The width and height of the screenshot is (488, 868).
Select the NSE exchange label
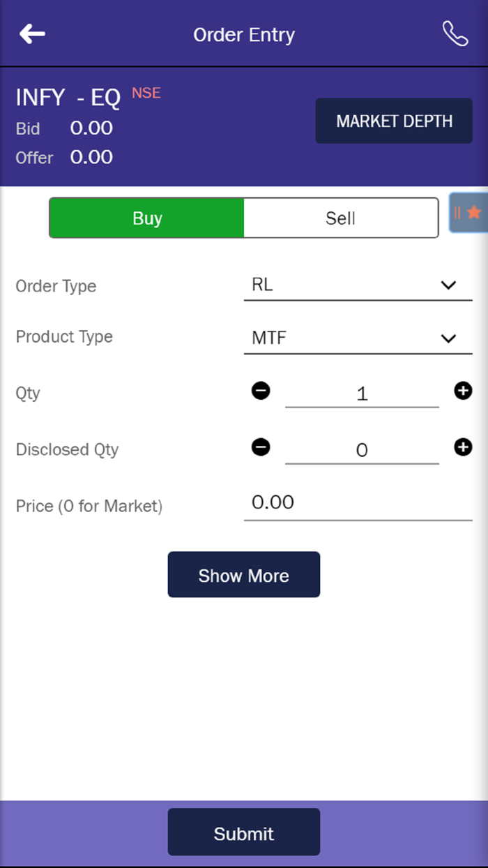coord(146,92)
